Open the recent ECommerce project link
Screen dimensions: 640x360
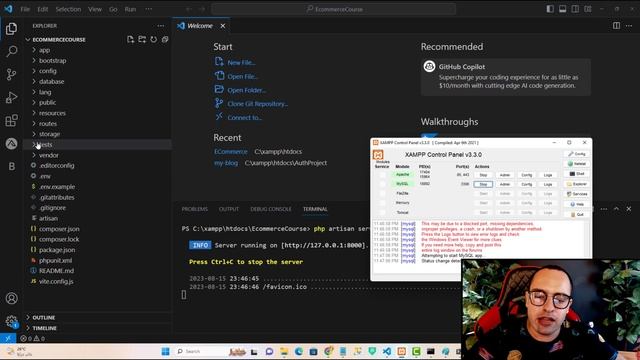tap(231, 151)
